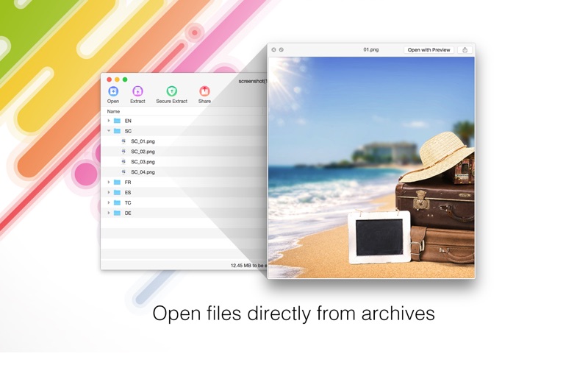Viewport: 588px width, 368px height.
Task: Click the purple Extract icon
Action: (137, 91)
